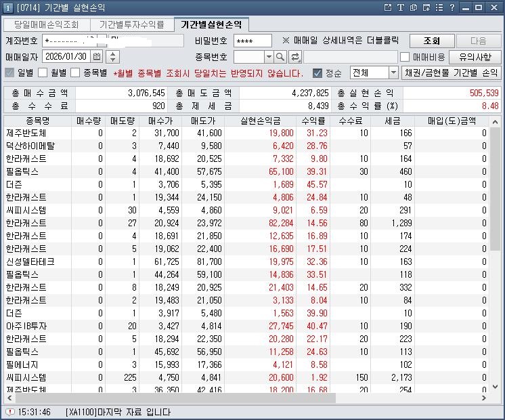Open the 유의사항 button

475,57
